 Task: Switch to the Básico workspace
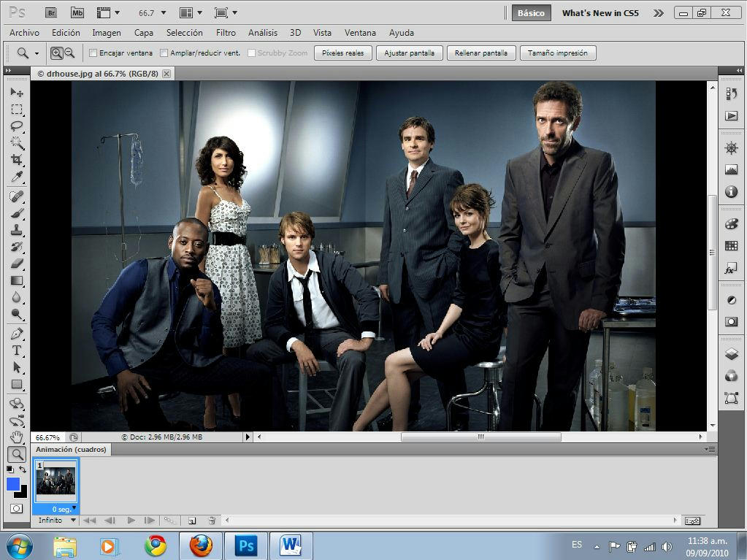[531, 13]
